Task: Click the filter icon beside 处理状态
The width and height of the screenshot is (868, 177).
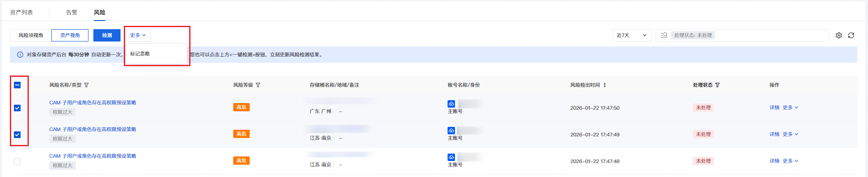Action: click(x=717, y=85)
